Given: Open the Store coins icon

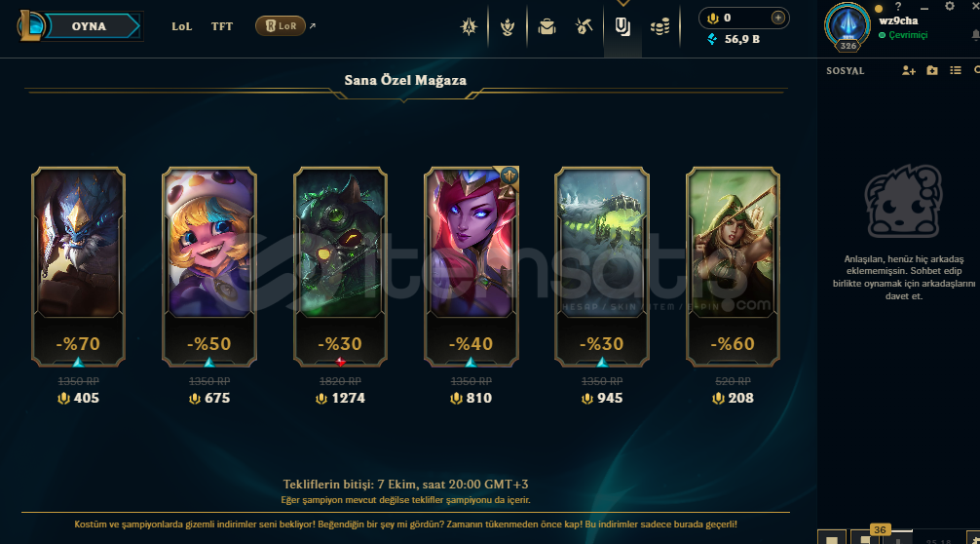Looking at the screenshot, I should click(x=660, y=26).
